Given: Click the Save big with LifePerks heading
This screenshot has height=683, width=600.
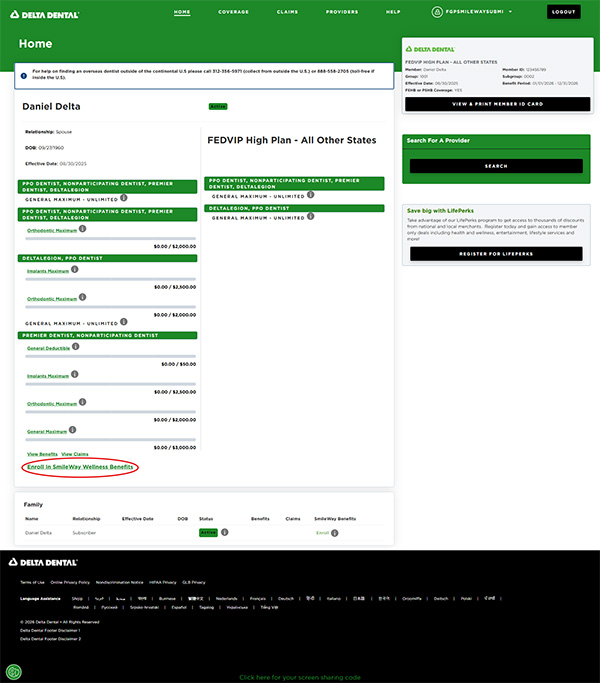Looking at the screenshot, I should pos(441,211).
